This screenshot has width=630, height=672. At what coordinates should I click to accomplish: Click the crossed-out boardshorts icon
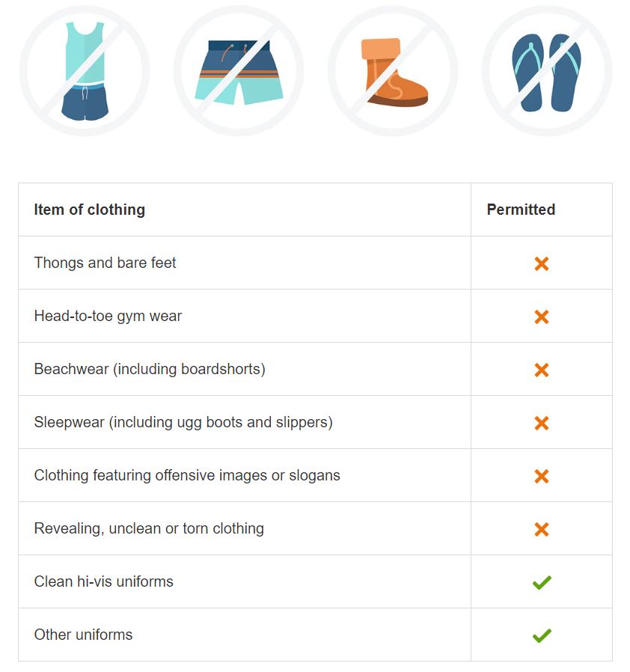point(239,70)
